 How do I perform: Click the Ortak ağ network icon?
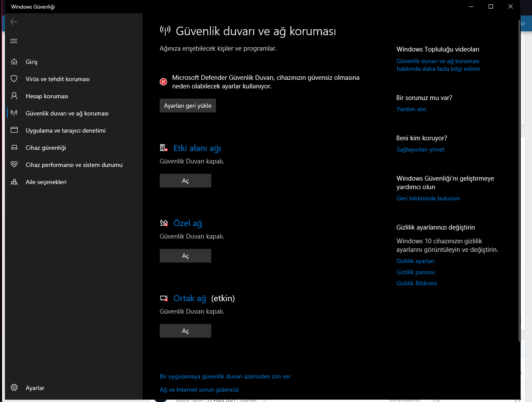(x=164, y=298)
